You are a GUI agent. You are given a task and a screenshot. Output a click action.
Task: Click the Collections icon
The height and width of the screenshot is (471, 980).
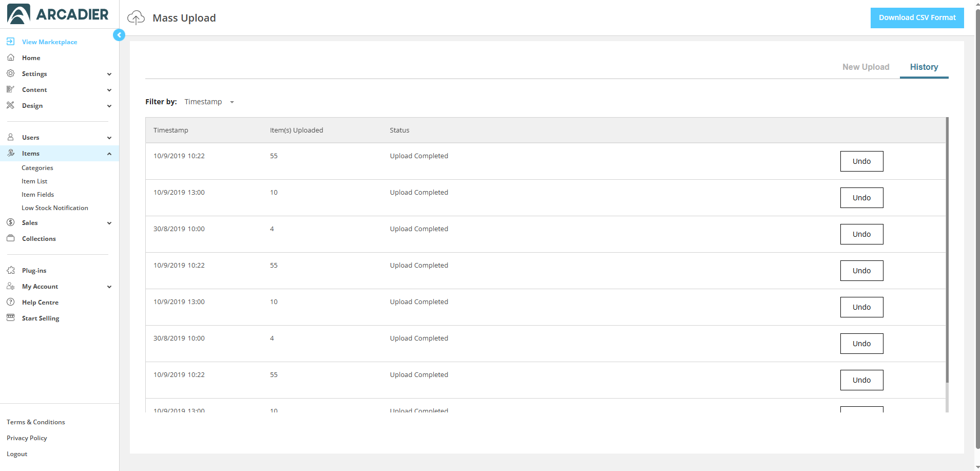tap(10, 238)
